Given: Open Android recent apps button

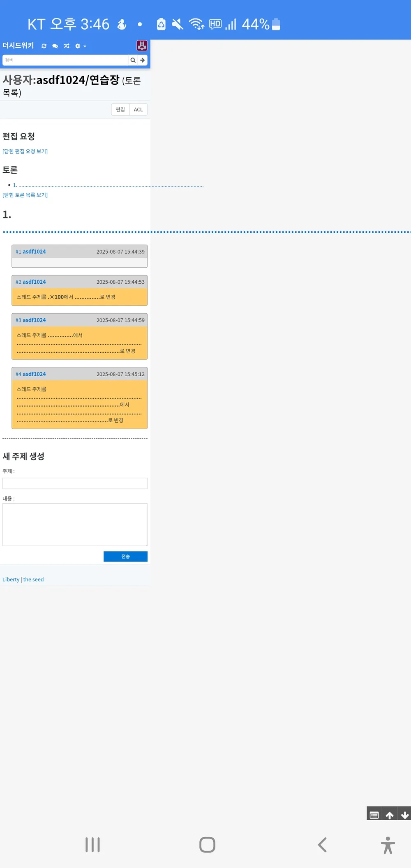Looking at the screenshot, I should point(92,845).
